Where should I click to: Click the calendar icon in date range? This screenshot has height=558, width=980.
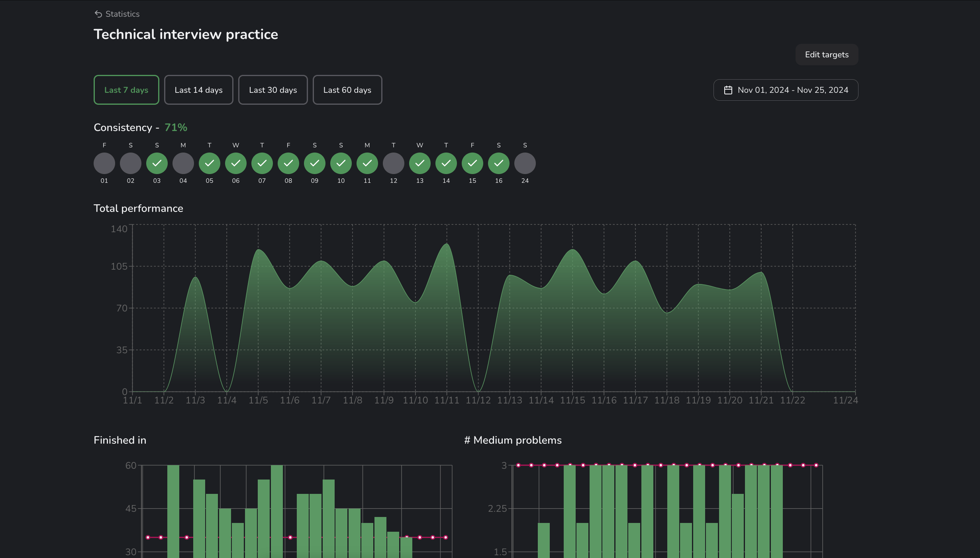click(x=728, y=90)
